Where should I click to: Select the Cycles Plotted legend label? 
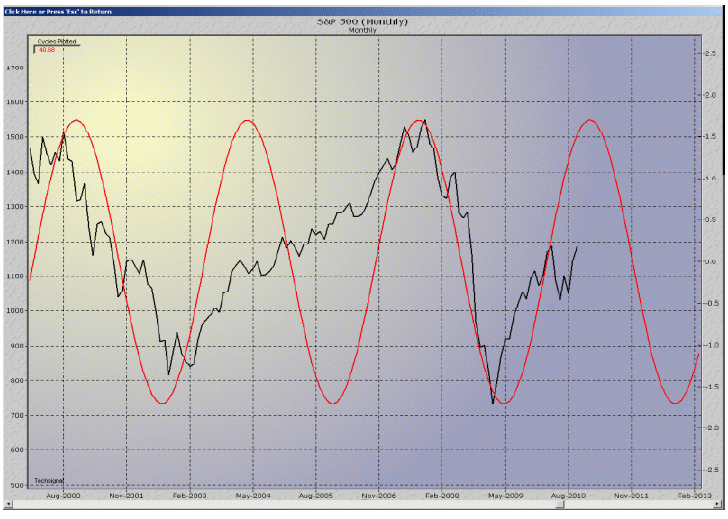[56, 41]
